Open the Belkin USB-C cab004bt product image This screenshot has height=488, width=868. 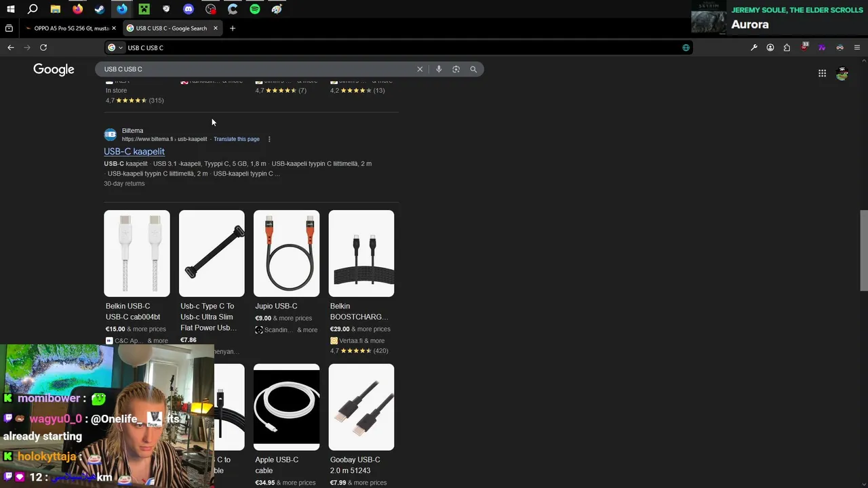(137, 253)
